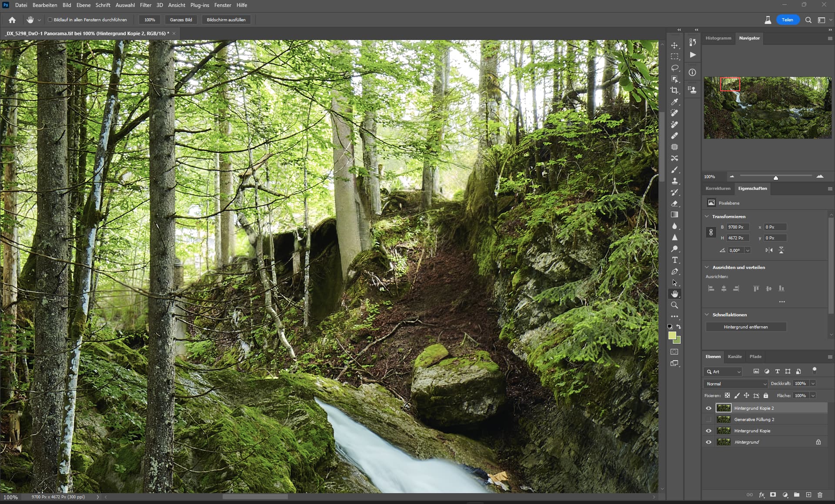Click the Bildschirm ausfüllen button
Viewport: 835px width, 504px height.
pos(226,20)
